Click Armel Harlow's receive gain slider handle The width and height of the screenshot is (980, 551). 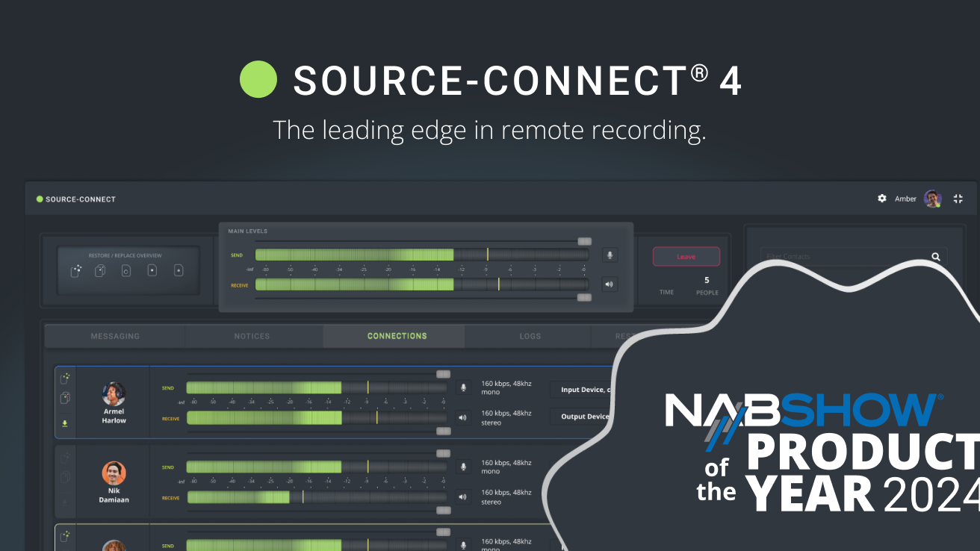tap(444, 431)
